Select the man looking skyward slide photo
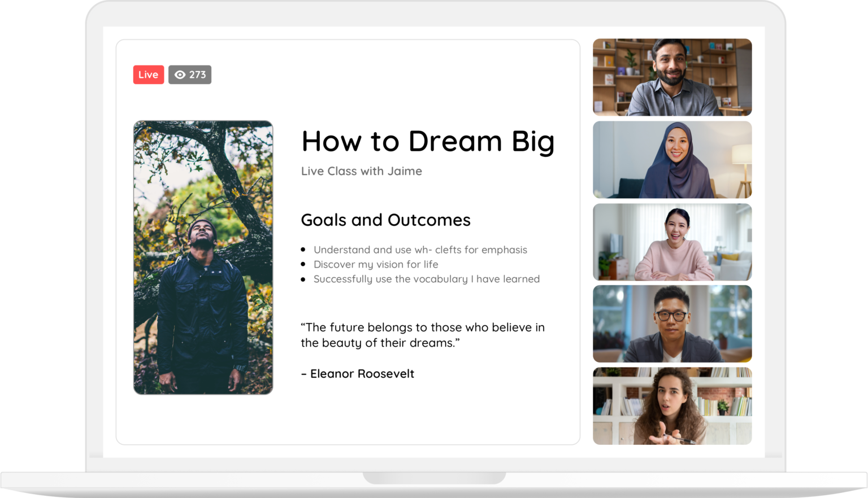The width and height of the screenshot is (868, 498). click(x=203, y=257)
